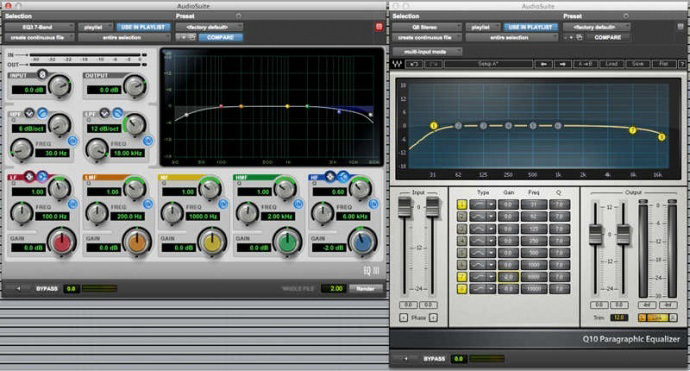This screenshot has width=690, height=371.
Task: Open the EQ3 7-Band plug-in selector
Action: click(x=39, y=27)
